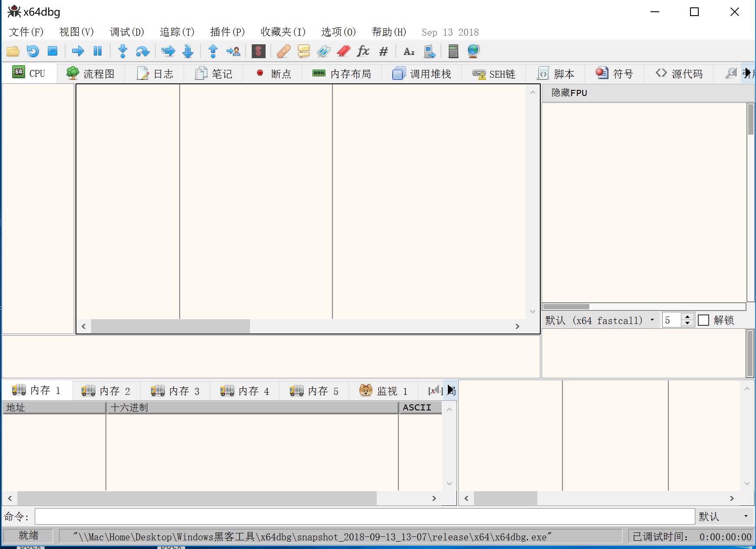756x549 pixels.
Task: Select the 内存 4 dump tab
Action: click(245, 391)
